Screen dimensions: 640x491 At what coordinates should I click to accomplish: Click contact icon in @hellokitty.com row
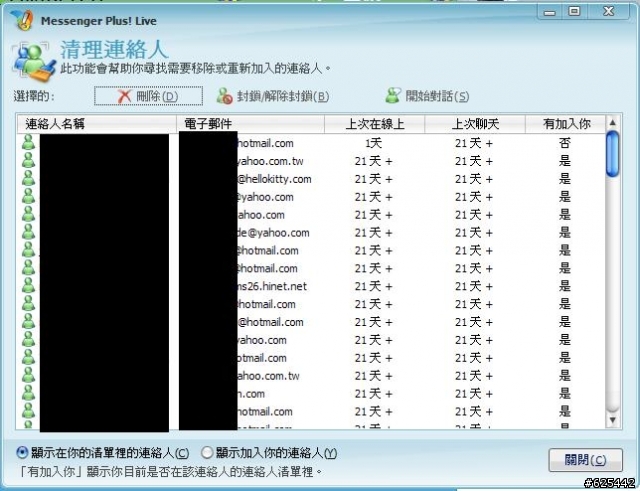click(x=28, y=178)
